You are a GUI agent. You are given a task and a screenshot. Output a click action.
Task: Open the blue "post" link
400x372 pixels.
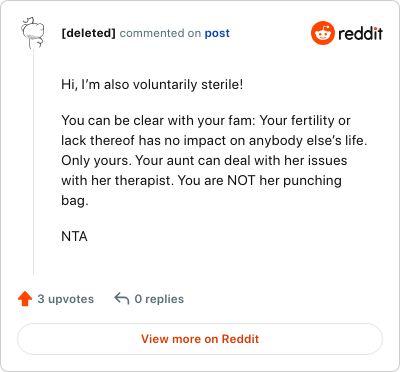217,33
